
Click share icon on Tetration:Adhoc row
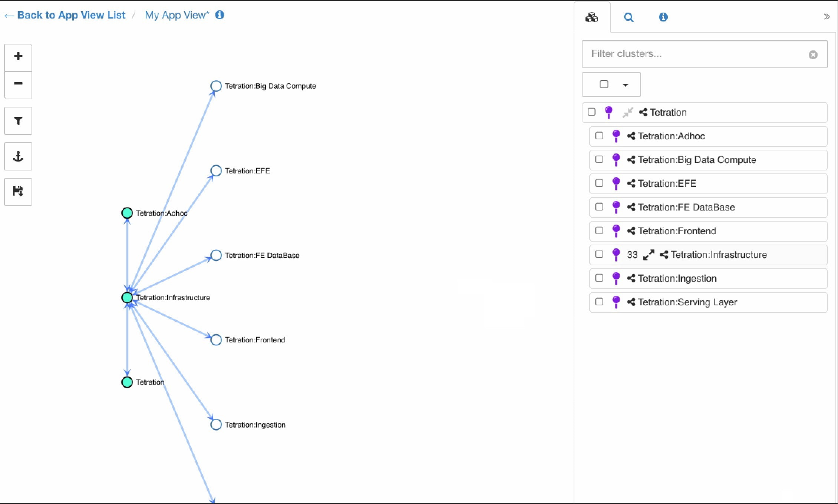coord(631,136)
